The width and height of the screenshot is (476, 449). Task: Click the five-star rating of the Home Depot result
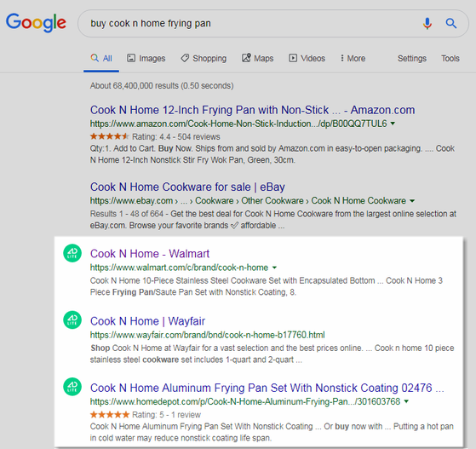[110, 414]
